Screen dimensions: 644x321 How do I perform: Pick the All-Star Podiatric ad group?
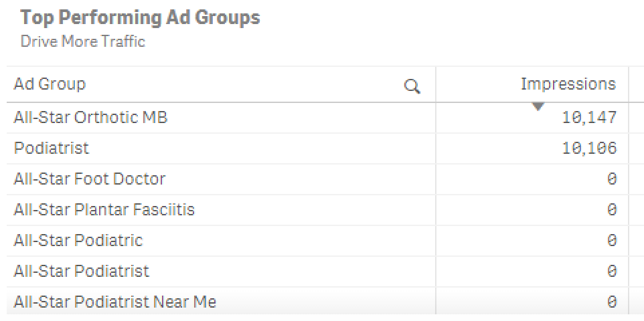tap(78, 241)
